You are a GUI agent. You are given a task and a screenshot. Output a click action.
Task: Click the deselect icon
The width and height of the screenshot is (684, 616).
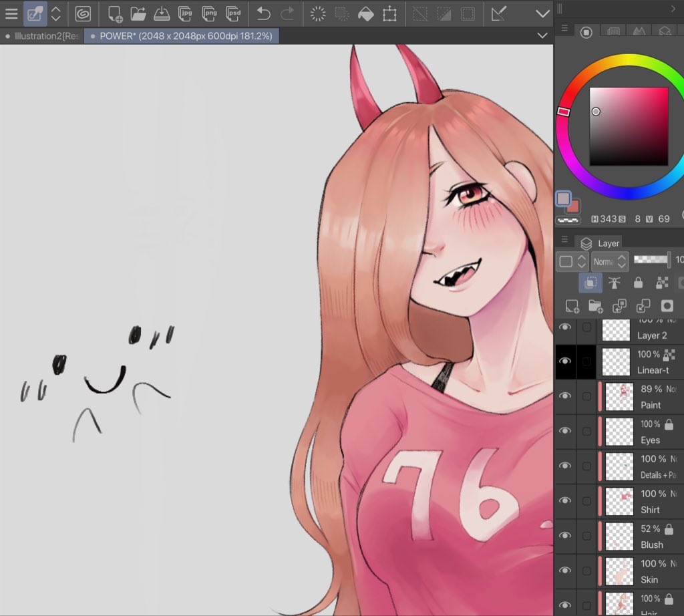tap(420, 14)
